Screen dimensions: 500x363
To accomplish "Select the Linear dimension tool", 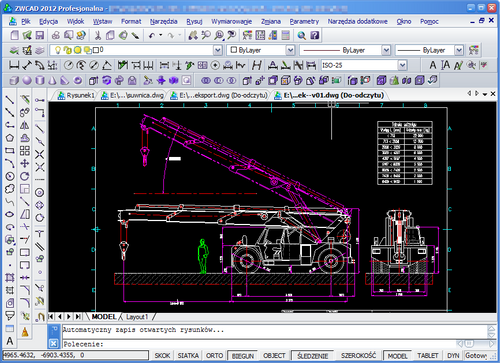I will click(14, 65).
